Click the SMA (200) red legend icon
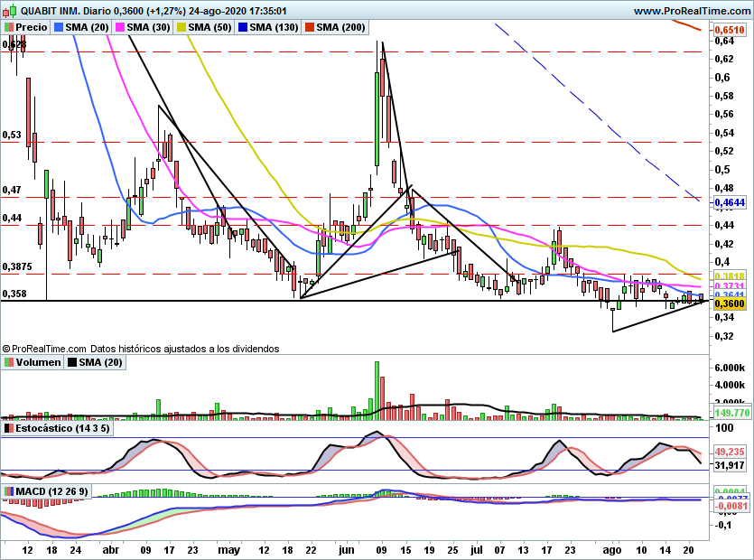This screenshot has height=560, width=754. coord(310,27)
